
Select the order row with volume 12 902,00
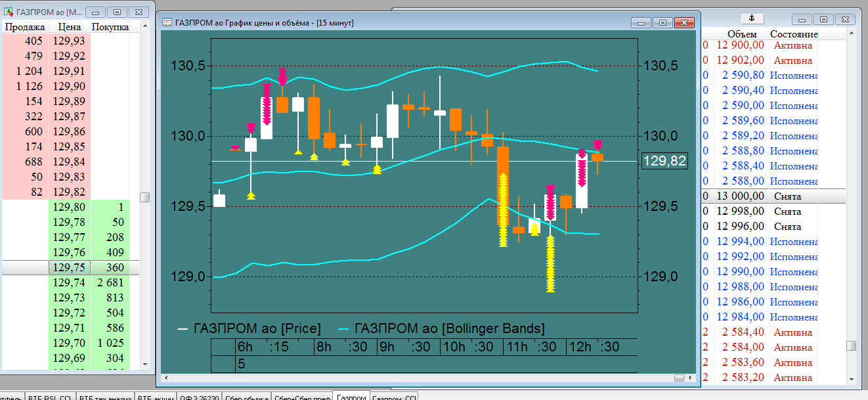pos(773,60)
